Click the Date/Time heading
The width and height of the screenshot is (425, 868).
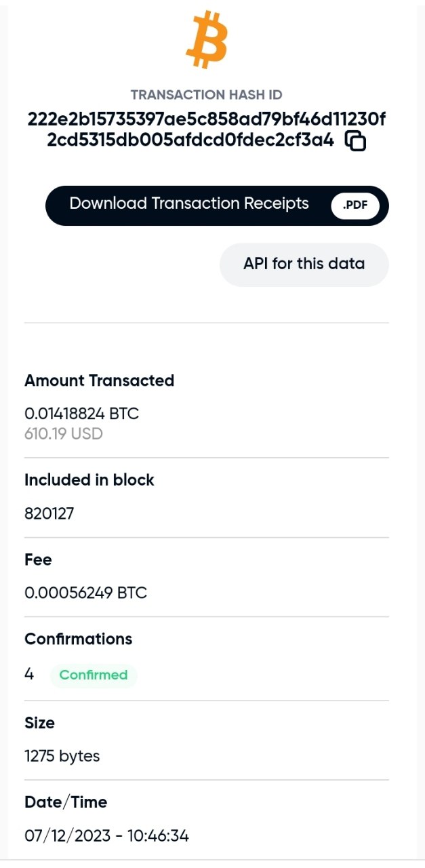pyautogui.click(x=66, y=802)
